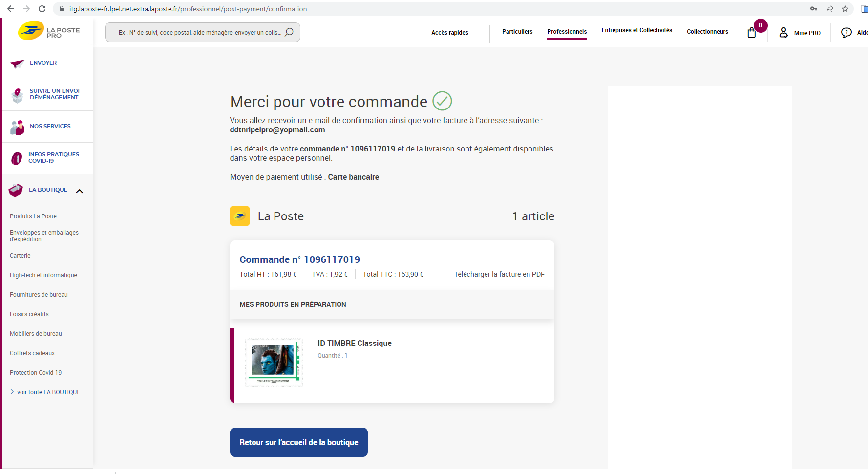Open Fournitures de bureau category
Screen dimensions: 868x474
39,295
